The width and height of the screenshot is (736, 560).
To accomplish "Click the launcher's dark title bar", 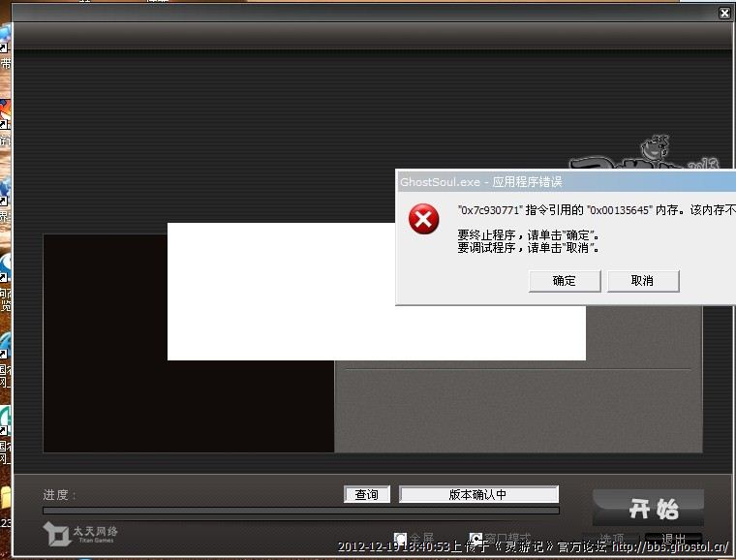I will (x=368, y=35).
